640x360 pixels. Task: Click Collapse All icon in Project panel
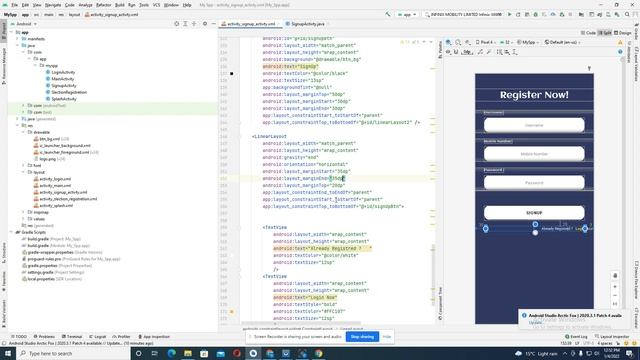click(x=194, y=24)
